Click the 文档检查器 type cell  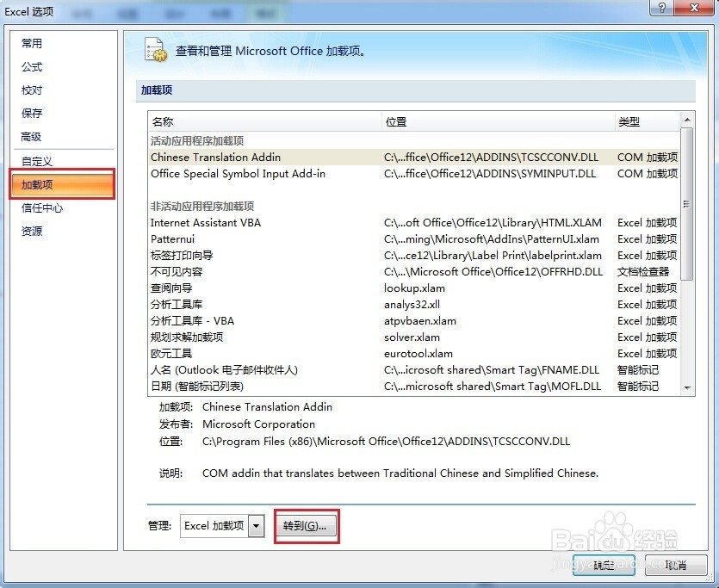coord(643,272)
